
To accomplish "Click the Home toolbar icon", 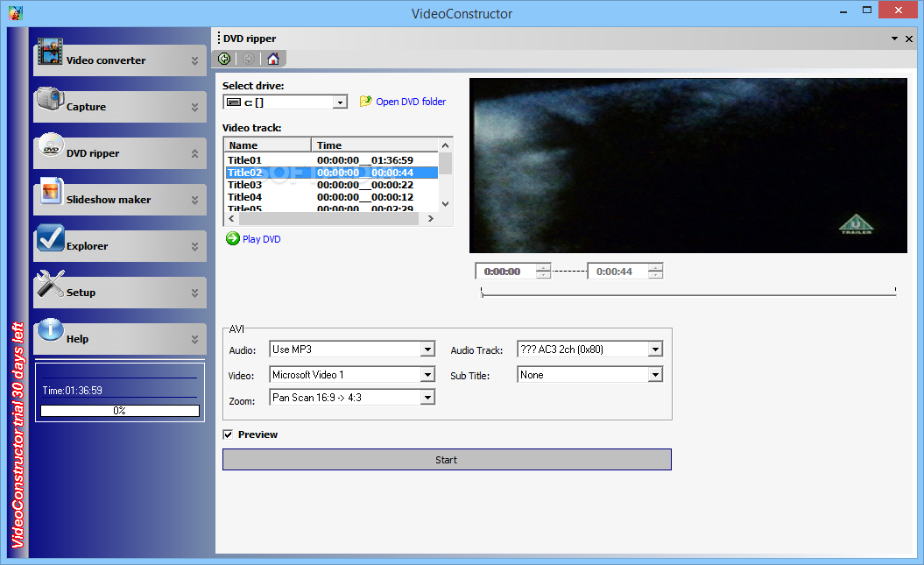I will pos(273,59).
